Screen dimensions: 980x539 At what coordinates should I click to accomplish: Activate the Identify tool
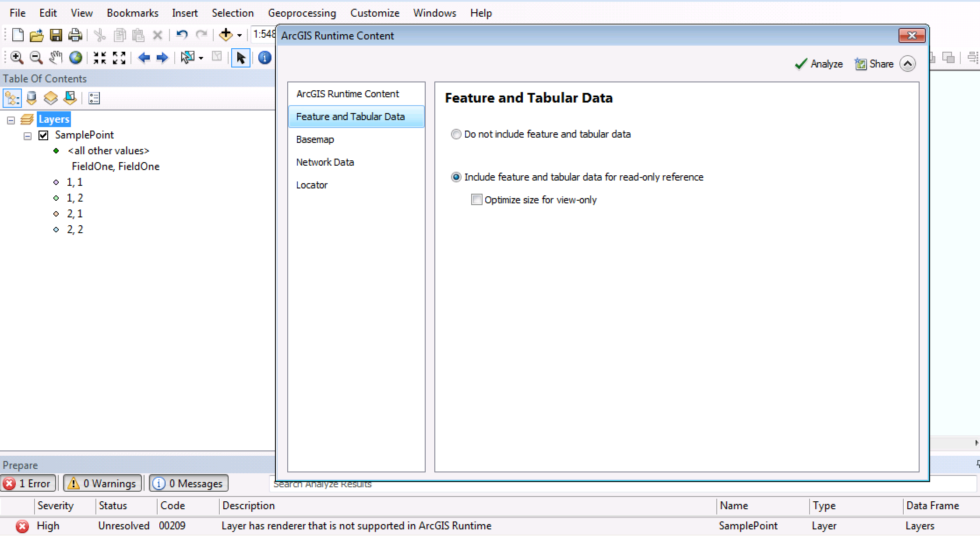[264, 57]
